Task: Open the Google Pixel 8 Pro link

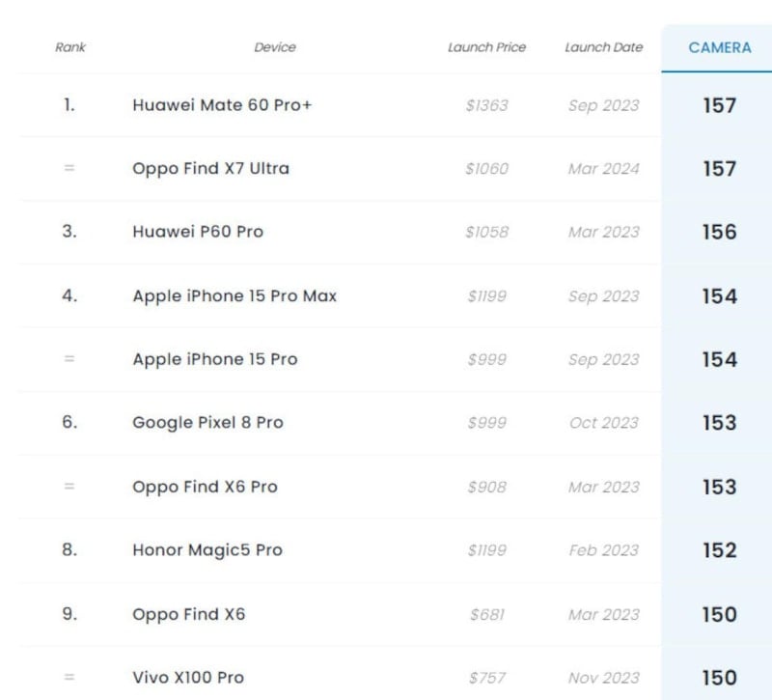Action: point(207,423)
